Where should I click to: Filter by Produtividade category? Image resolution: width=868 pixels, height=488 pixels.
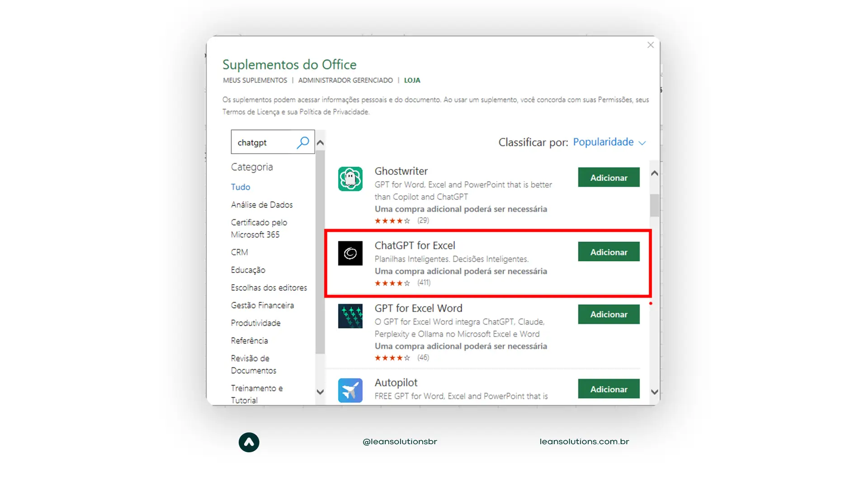point(255,323)
